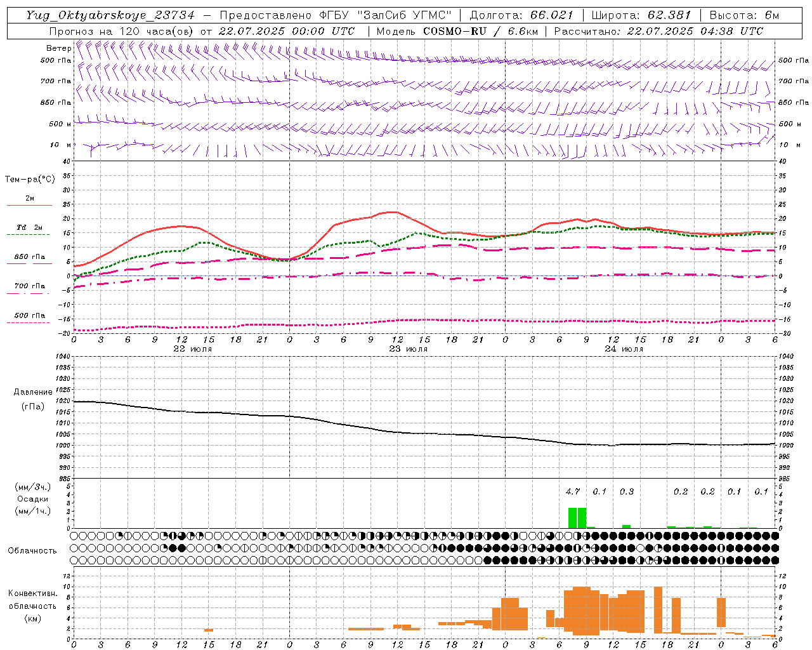
Task: Click the pink dotted sample under the 500 гПа legend
Action: [28, 323]
